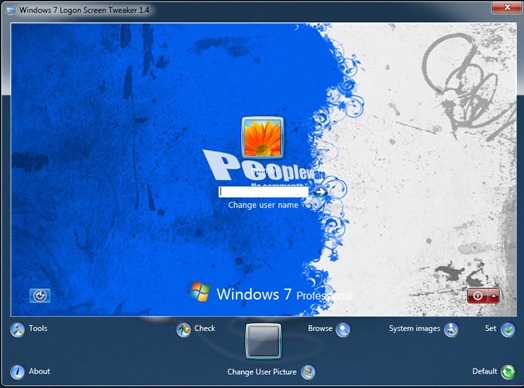Image resolution: width=524 pixels, height=388 pixels.
Task: Click the Default label
Action: coord(485,371)
